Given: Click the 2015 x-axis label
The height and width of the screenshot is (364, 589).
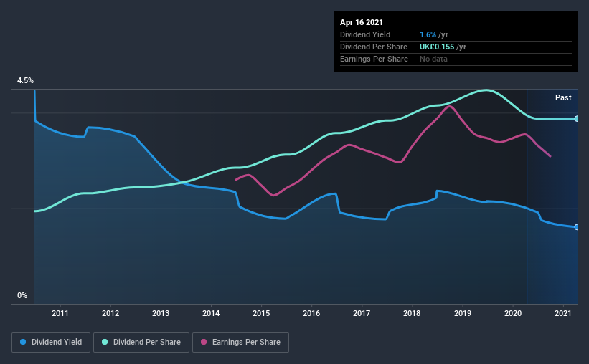Looking at the screenshot, I should pyautogui.click(x=261, y=313).
